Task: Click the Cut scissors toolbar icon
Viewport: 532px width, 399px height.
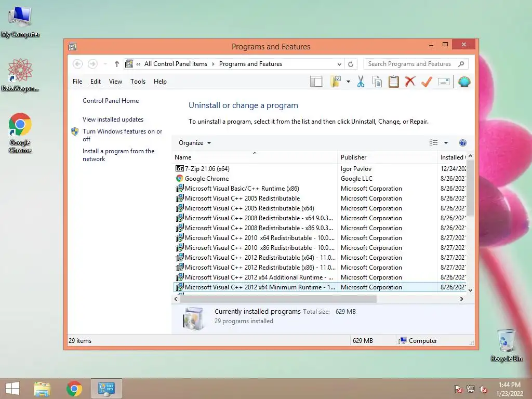Action: pos(361,82)
